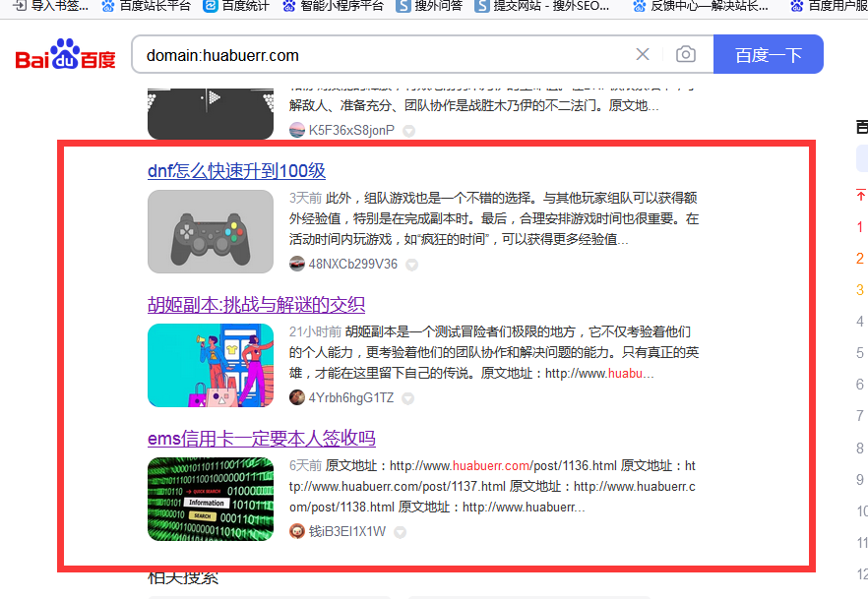Open the 导入书签 bookmark bar item
This screenshot has height=599, width=868.
tap(51, 6)
